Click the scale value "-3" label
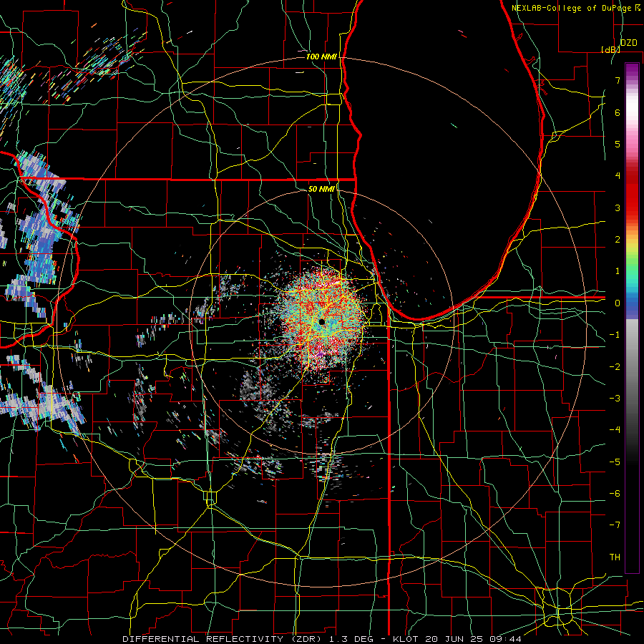 click(x=615, y=398)
